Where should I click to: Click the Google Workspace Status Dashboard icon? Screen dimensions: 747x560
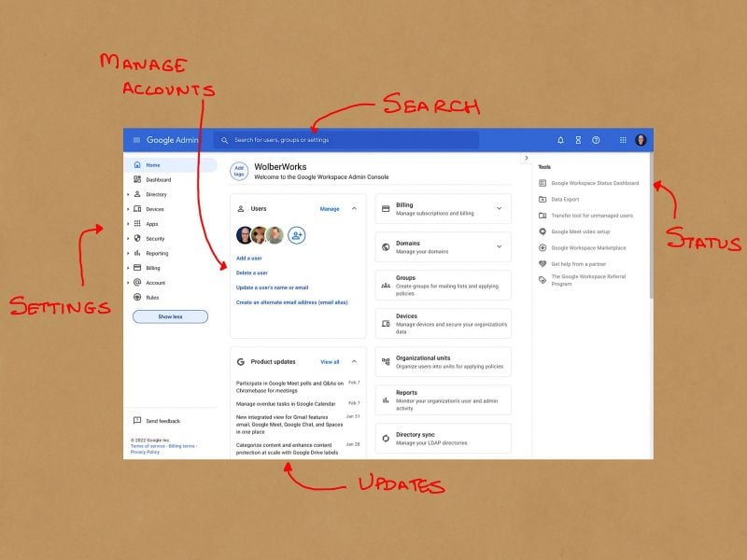(x=543, y=183)
